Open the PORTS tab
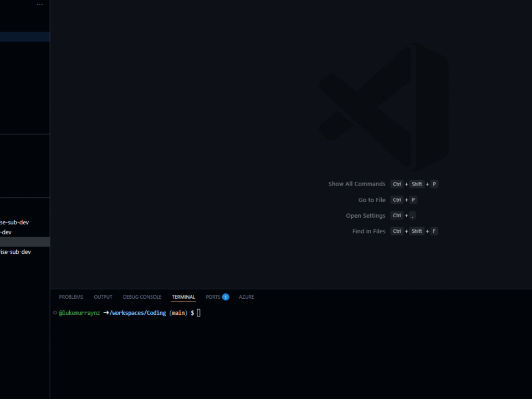 (x=217, y=297)
